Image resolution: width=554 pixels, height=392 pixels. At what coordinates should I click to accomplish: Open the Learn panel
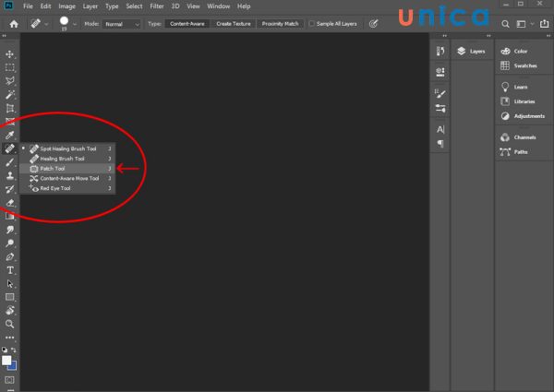click(514, 87)
